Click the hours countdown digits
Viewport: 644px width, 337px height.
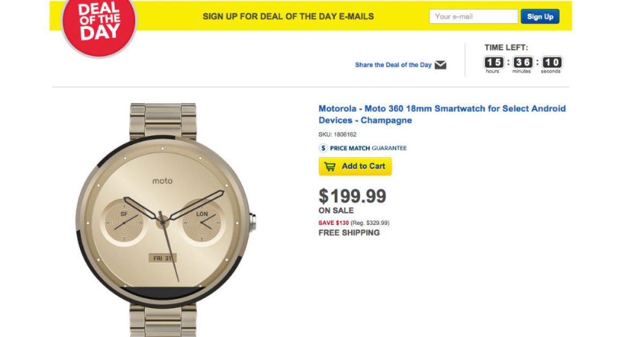coord(493,62)
